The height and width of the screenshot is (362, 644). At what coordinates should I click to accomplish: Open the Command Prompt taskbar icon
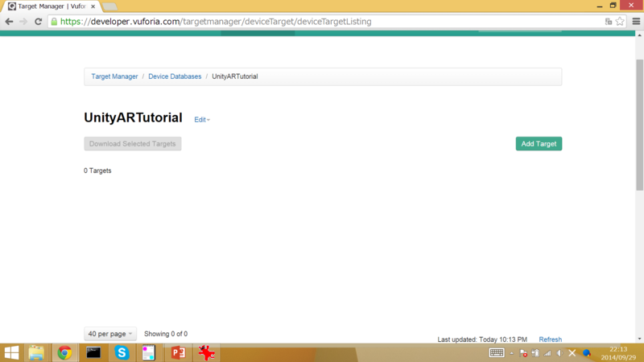coord(93,352)
